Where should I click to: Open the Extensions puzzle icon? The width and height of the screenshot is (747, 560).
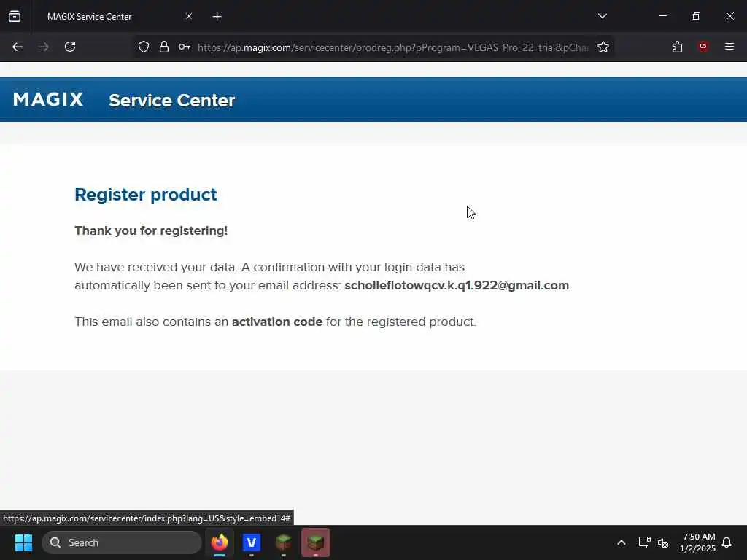(677, 47)
